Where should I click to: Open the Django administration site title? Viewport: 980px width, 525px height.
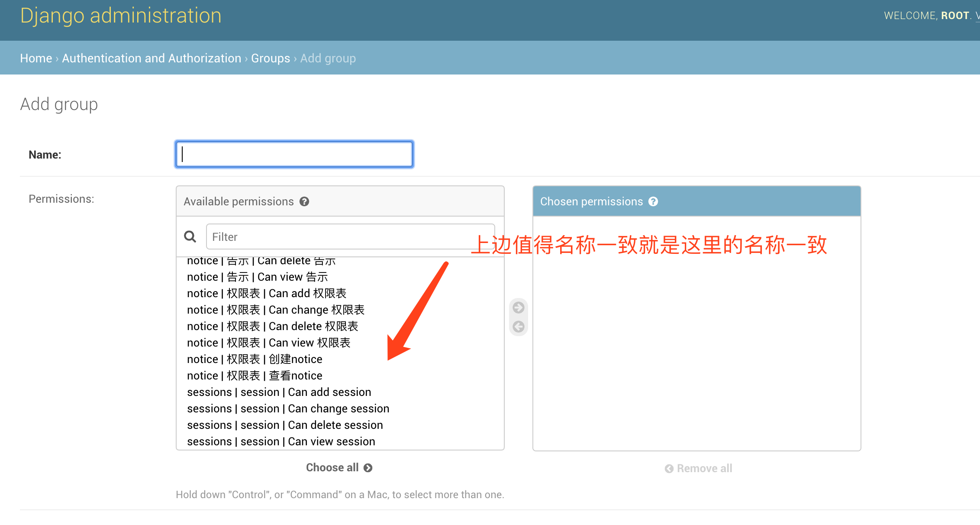121,16
